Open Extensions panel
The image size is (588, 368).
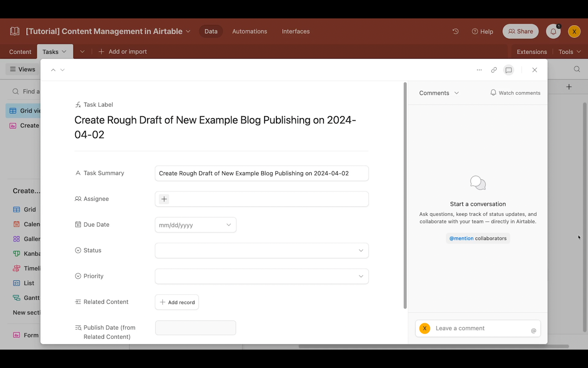(532, 52)
